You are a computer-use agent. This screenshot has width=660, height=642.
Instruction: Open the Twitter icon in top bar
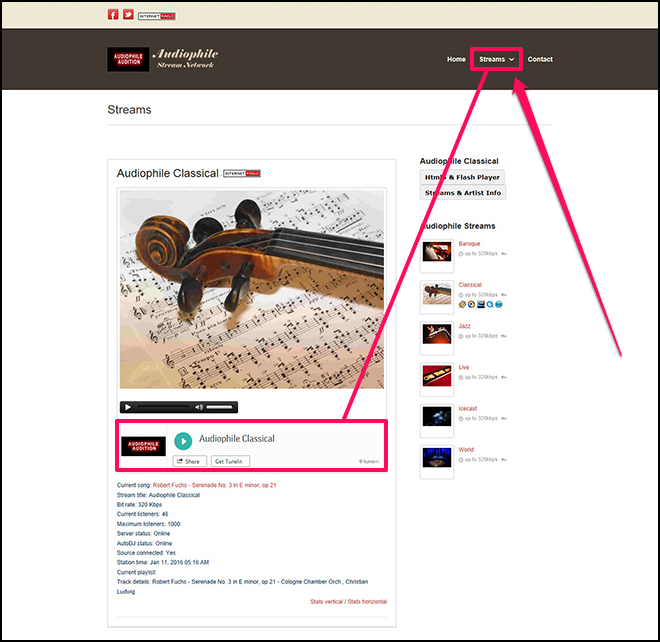[128, 15]
